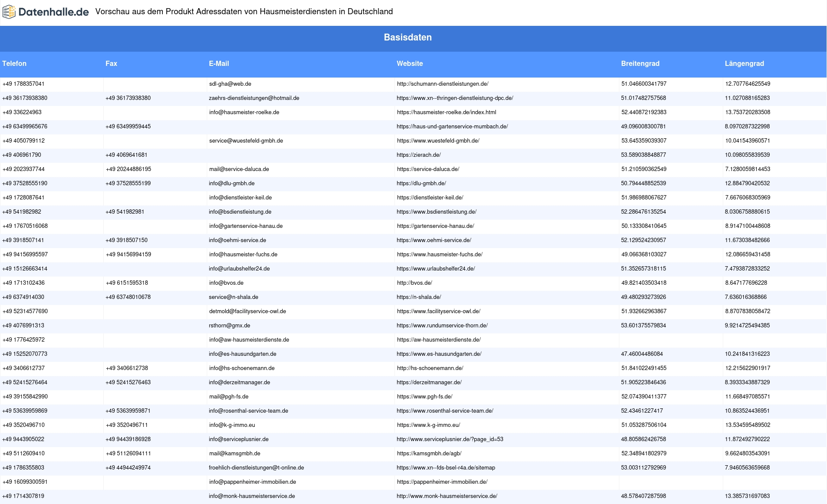Select phone number +49 1714307819
827x504 pixels.
pyautogui.click(x=23, y=496)
